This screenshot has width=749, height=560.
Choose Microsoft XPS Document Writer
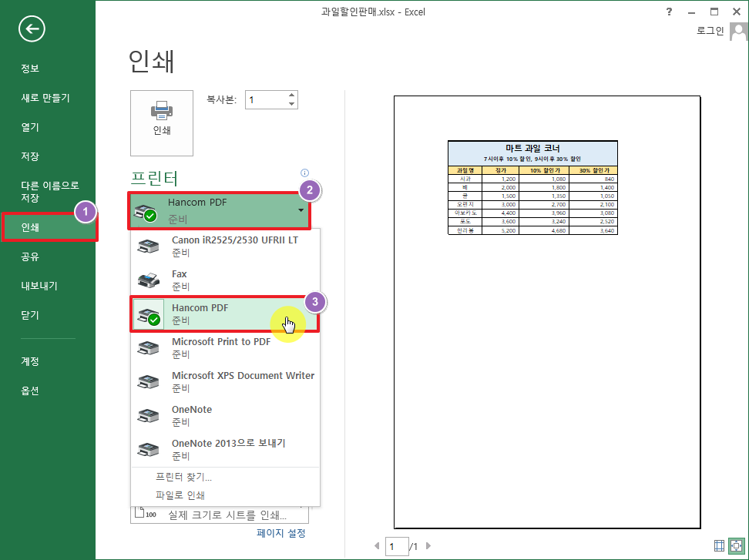225,381
